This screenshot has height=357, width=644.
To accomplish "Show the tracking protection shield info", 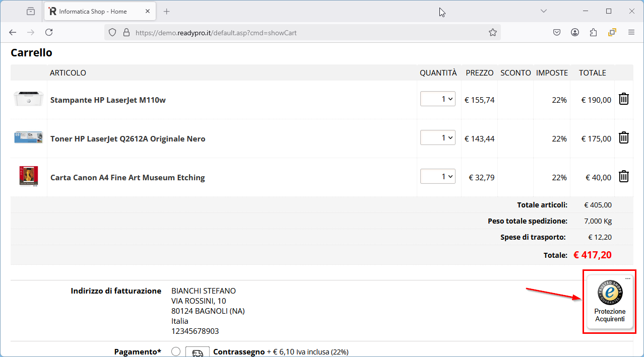I will tap(113, 33).
